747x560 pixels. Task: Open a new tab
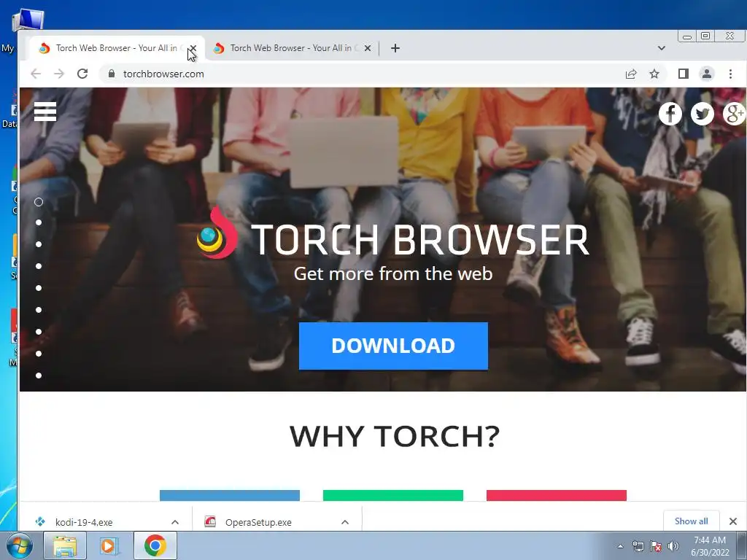395,48
